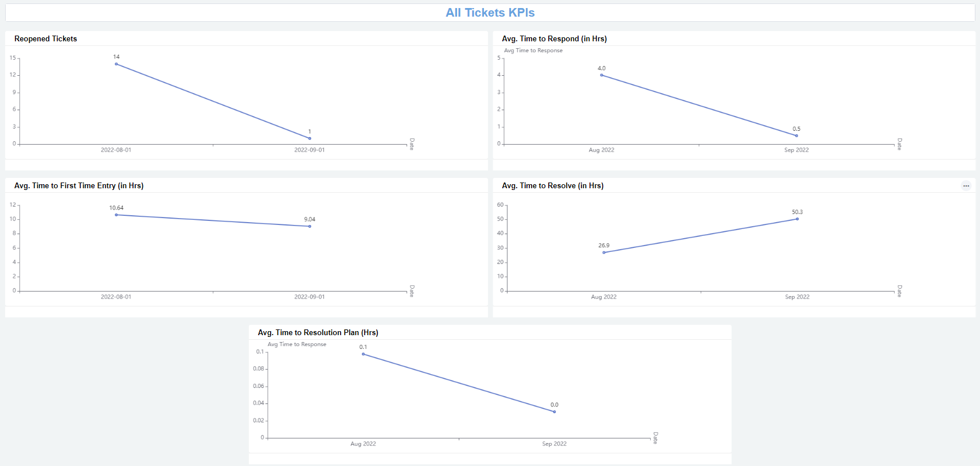Select the Reopened Tickets panel title
This screenshot has height=466, width=980.
[46, 39]
